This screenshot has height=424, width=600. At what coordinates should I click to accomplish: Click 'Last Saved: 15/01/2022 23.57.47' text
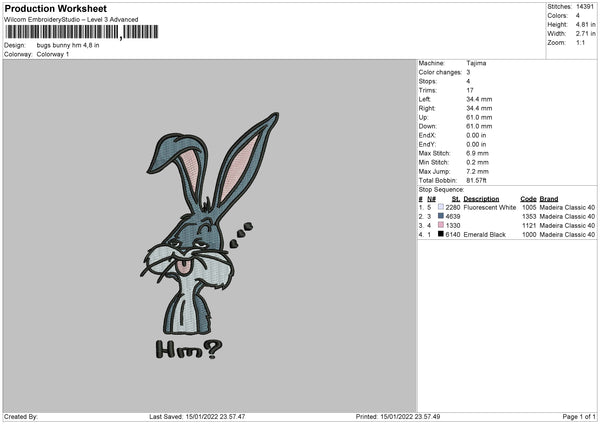pos(197,417)
